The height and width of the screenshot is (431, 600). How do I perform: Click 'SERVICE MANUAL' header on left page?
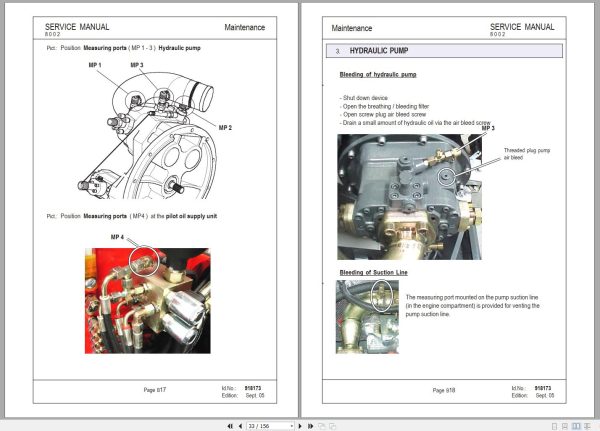77,27
